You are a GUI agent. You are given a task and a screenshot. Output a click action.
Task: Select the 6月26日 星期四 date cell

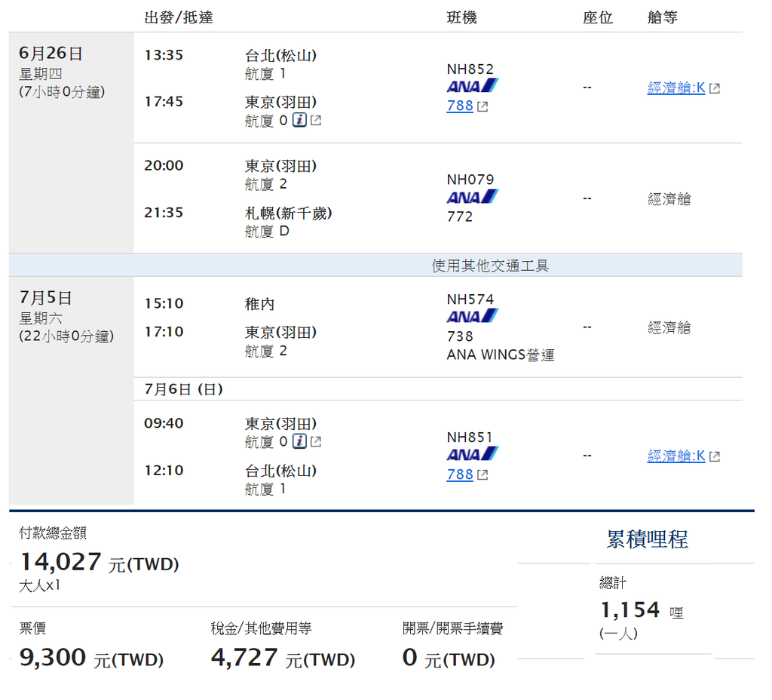68,72
